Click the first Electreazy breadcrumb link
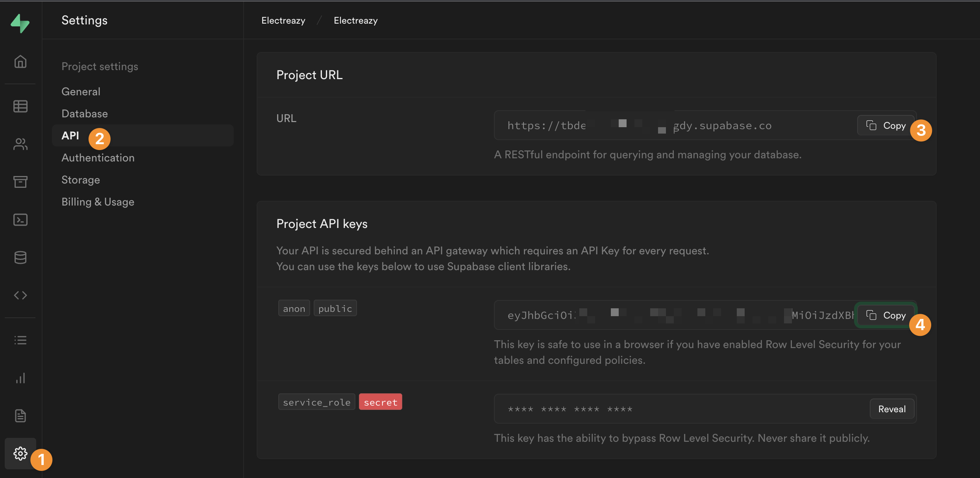 283,20
